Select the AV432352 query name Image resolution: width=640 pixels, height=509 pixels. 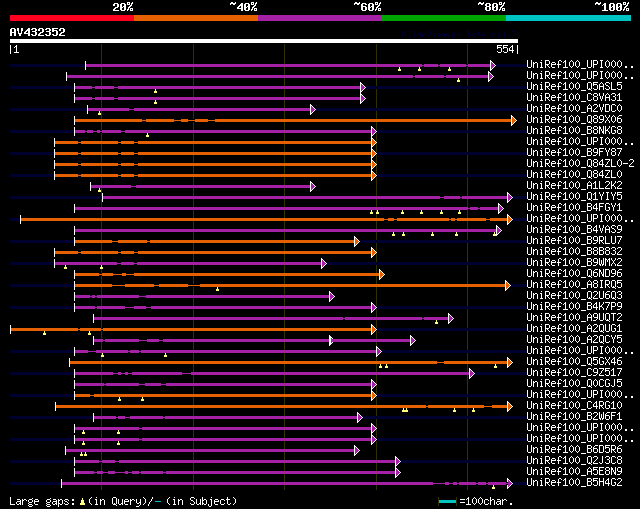pos(38,32)
